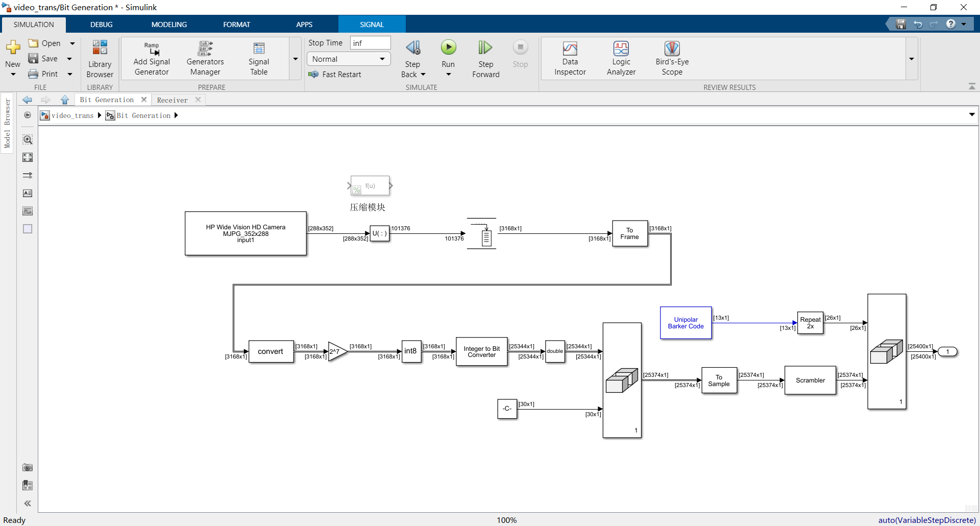Open the Receiver model tab
Image resolution: width=980 pixels, height=526 pixels.
coord(173,100)
